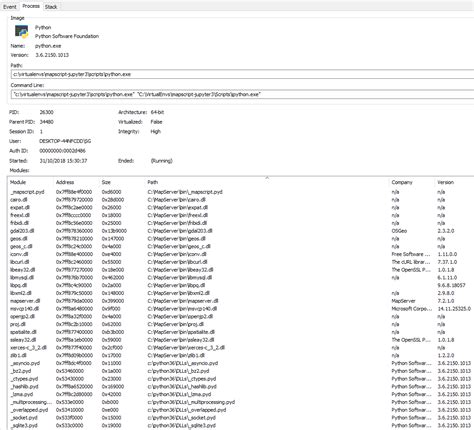The width and height of the screenshot is (474, 430).
Task: Select the _sqlite3.pyd module name cell
Action: pos(24,425)
